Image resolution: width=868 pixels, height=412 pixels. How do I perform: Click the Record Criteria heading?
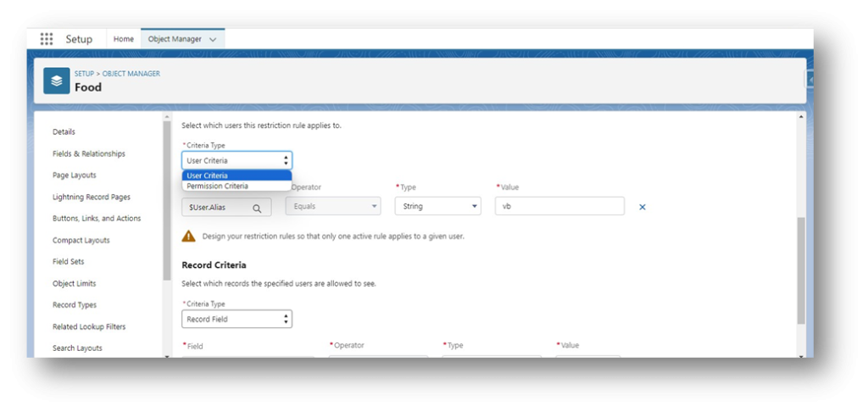point(214,265)
